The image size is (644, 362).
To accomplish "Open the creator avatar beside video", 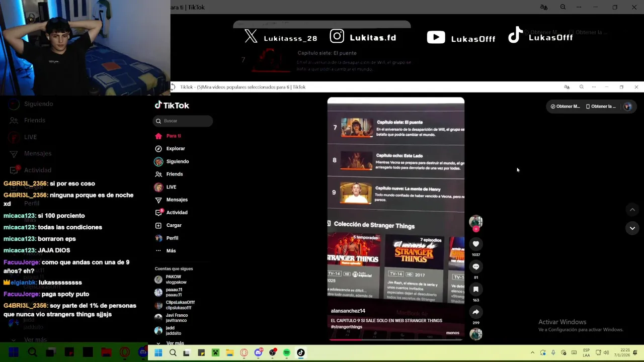I will (x=476, y=221).
